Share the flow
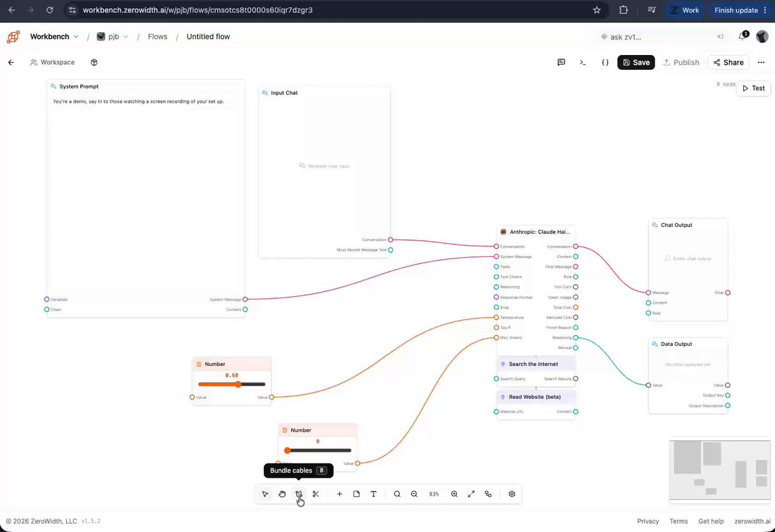This screenshot has width=775, height=532. click(x=728, y=62)
